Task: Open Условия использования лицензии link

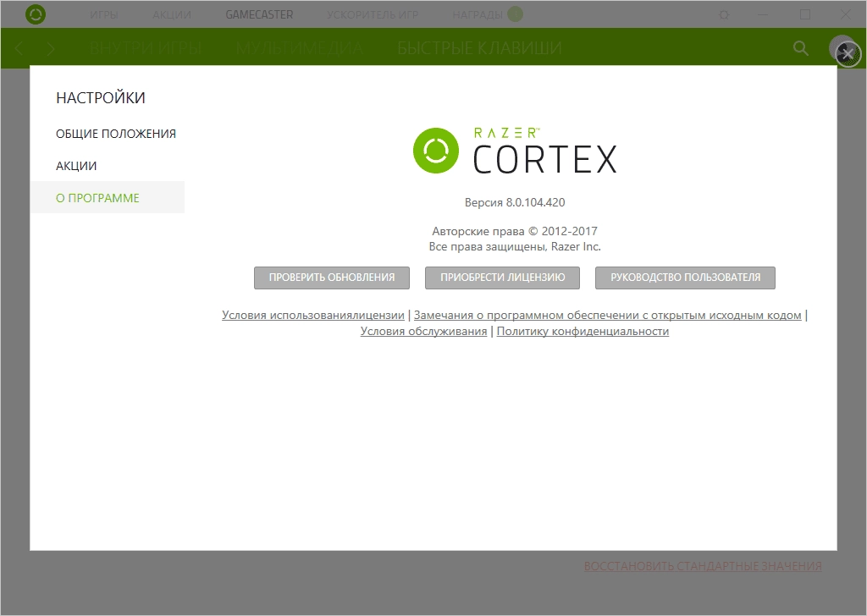Action: [x=313, y=315]
